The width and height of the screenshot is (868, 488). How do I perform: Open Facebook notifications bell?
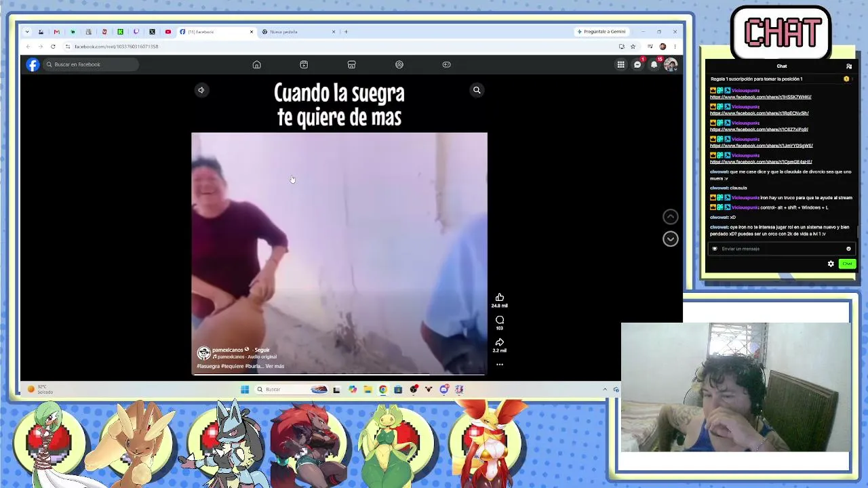[x=654, y=64]
